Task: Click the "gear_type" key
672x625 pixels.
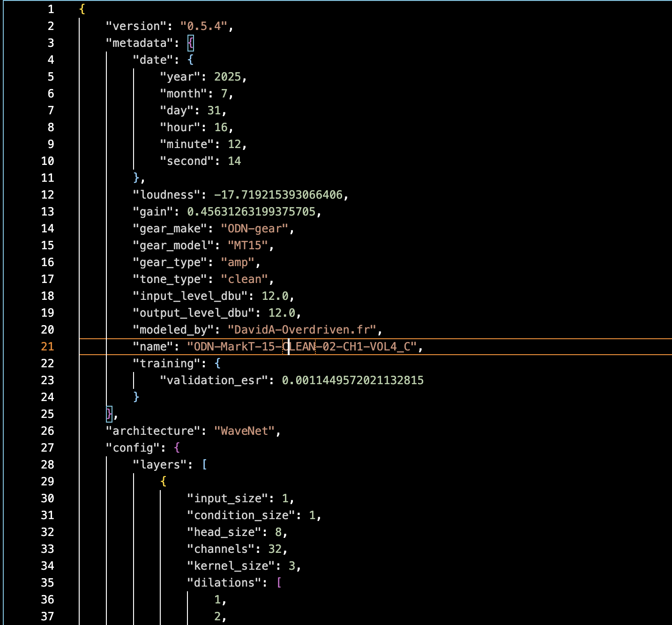Action: pos(170,262)
